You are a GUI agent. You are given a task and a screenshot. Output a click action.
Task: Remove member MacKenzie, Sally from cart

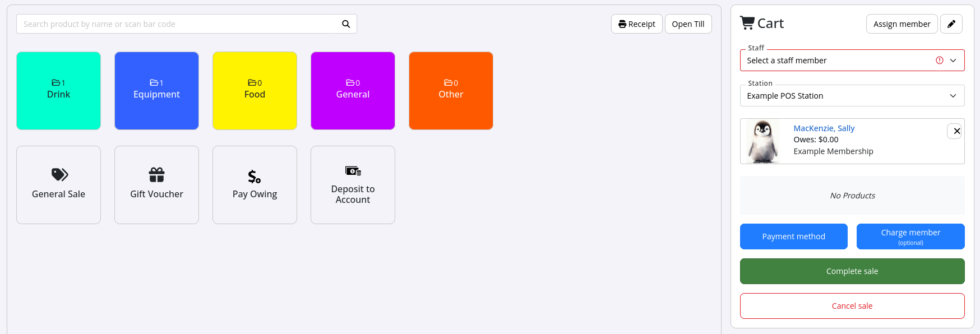[956, 131]
